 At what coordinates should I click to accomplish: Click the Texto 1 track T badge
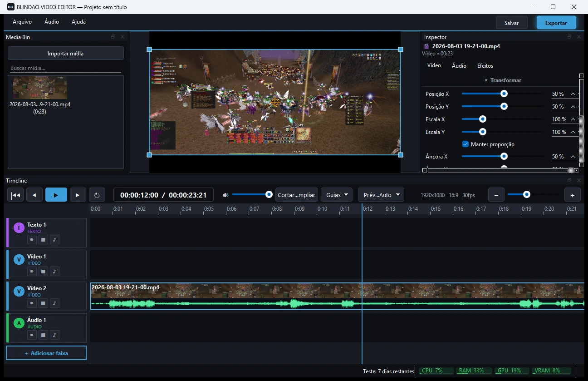(x=19, y=228)
